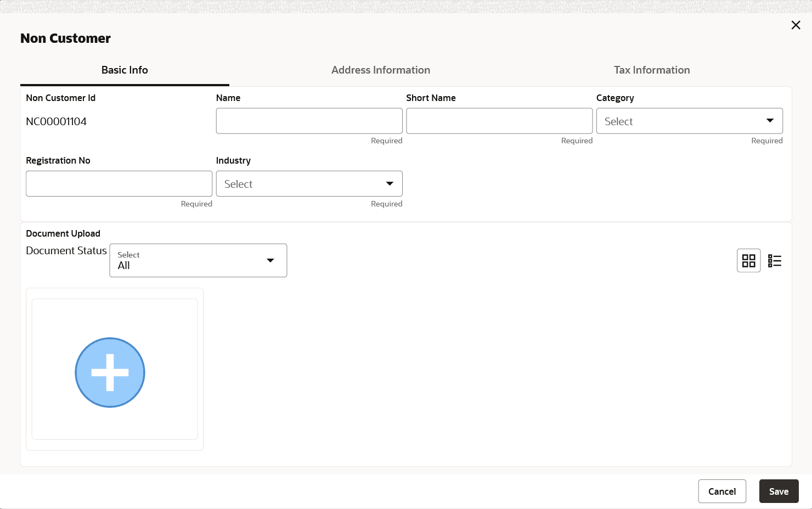812x509 pixels.
Task: Click the Cancel button
Action: 721,491
